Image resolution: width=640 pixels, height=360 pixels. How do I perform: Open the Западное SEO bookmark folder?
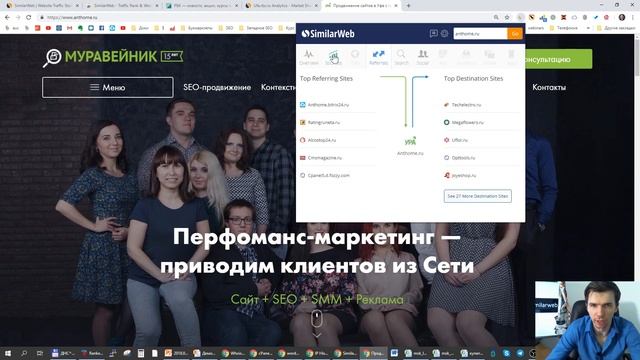(256, 28)
